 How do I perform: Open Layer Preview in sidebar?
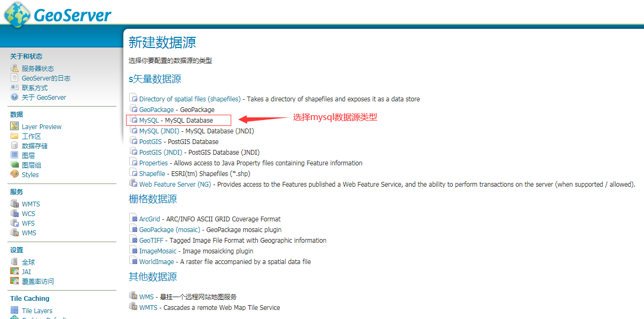(x=42, y=126)
